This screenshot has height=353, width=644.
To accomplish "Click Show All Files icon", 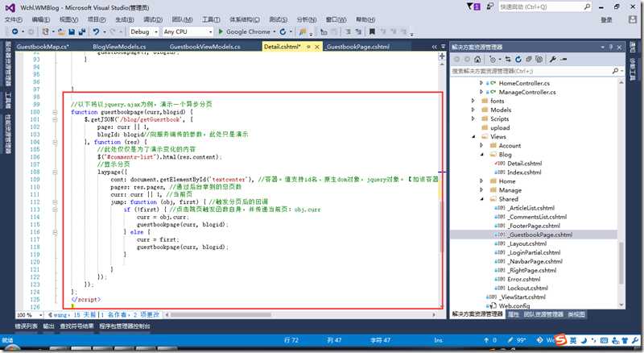I will tap(539, 60).
